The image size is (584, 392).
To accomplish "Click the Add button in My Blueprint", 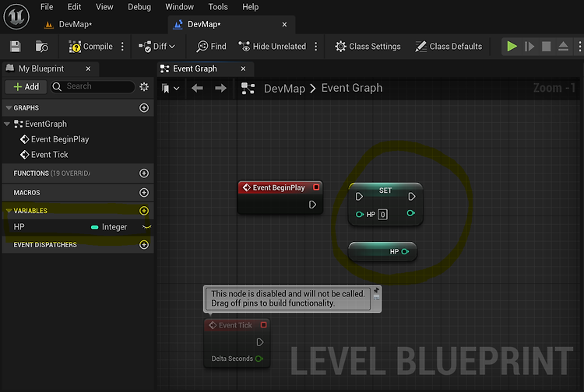I will coord(26,86).
